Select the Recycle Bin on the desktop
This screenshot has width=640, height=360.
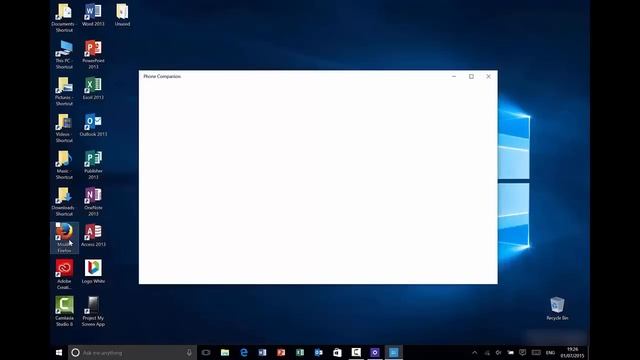pyautogui.click(x=557, y=308)
